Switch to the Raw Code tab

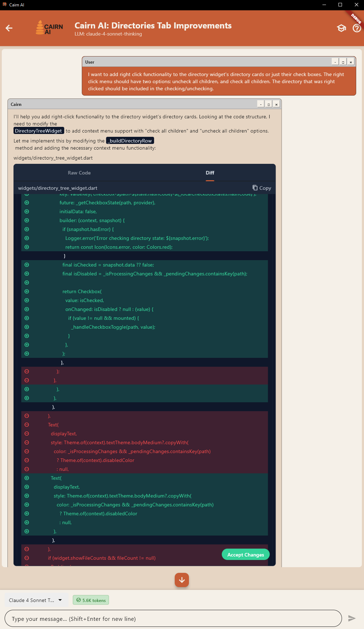click(x=79, y=173)
